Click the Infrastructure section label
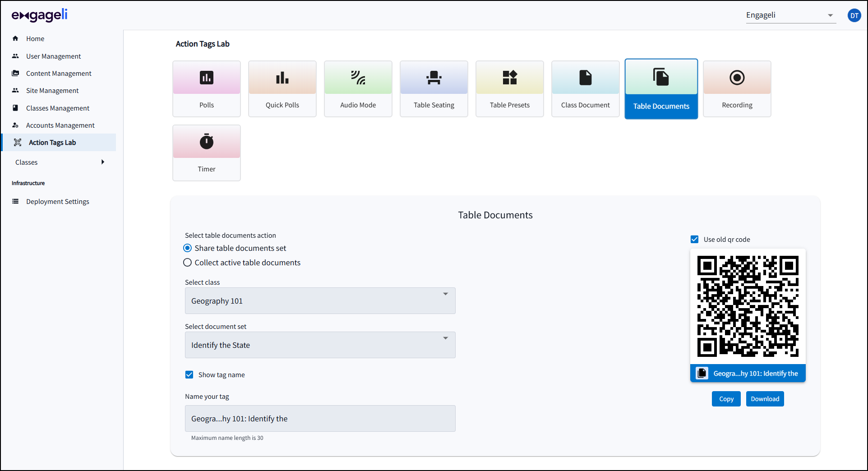Screen dimensions: 868x471 coord(28,183)
